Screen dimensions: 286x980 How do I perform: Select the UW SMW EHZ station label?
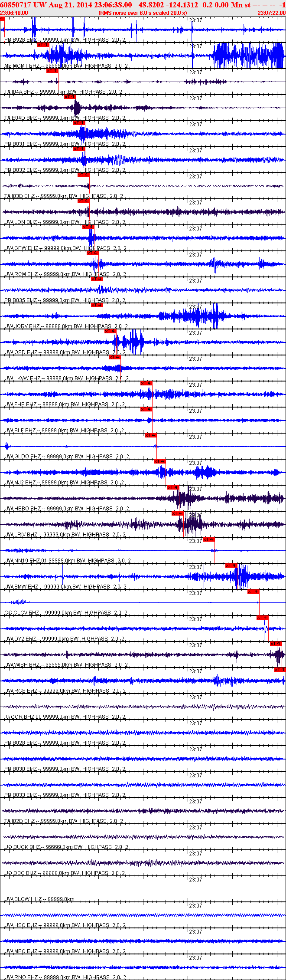pyautogui.click(x=65, y=587)
